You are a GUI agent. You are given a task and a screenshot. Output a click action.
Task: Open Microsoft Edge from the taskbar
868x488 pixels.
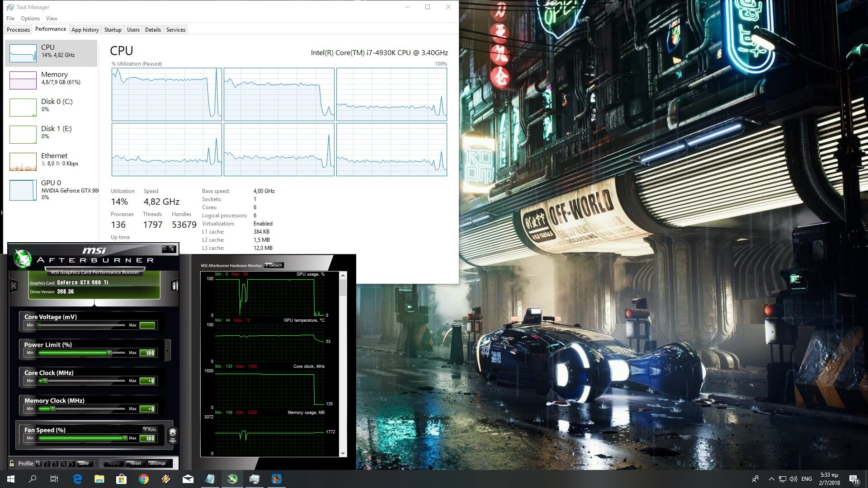pos(77,479)
